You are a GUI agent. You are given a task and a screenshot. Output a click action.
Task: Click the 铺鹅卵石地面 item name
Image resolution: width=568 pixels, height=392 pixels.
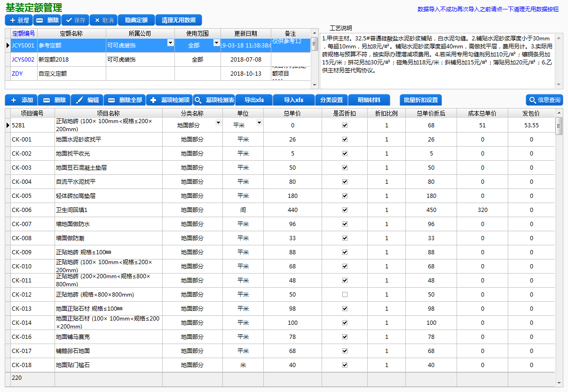(73, 351)
